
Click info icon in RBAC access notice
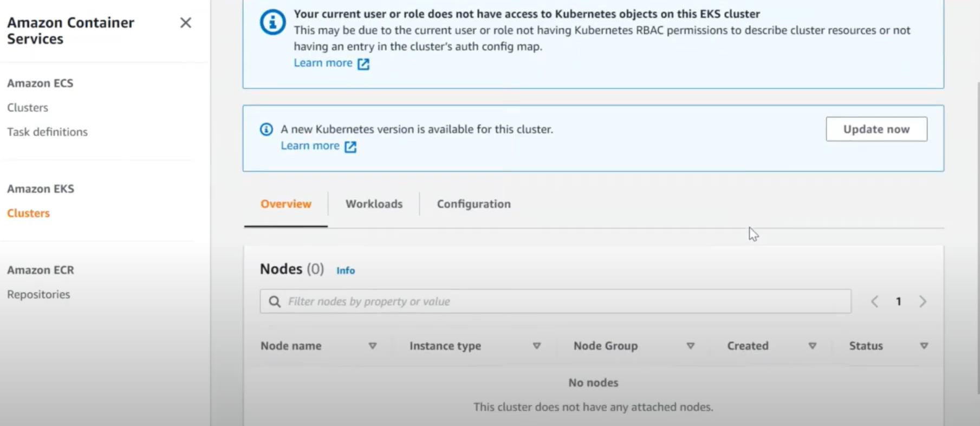coord(272,22)
